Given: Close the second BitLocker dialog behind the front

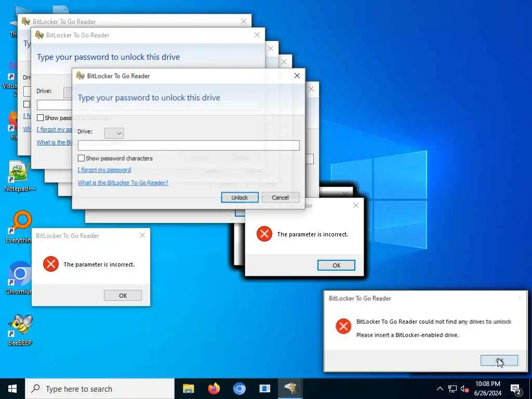Looking at the screenshot, I should click(257, 35).
